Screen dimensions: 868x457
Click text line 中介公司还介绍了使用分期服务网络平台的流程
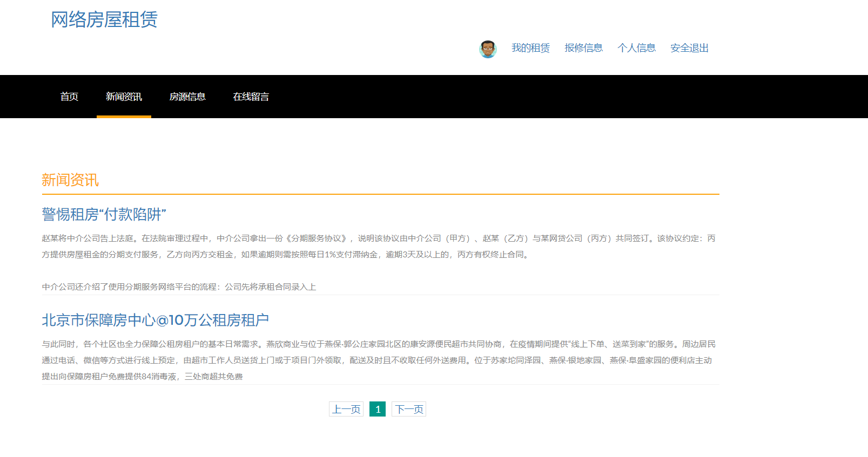tap(179, 287)
